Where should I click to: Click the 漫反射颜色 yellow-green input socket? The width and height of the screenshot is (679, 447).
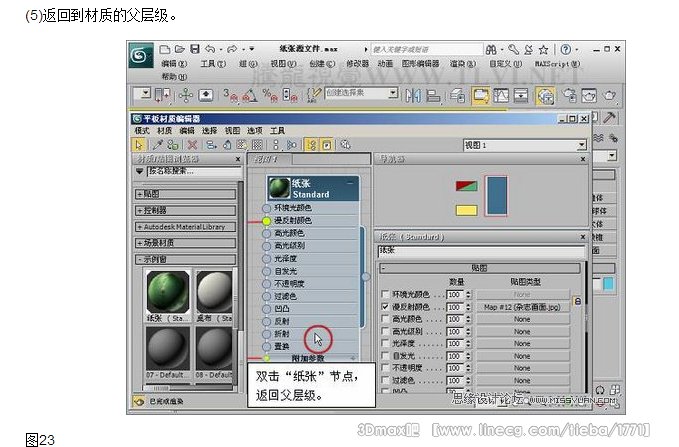[x=266, y=221]
